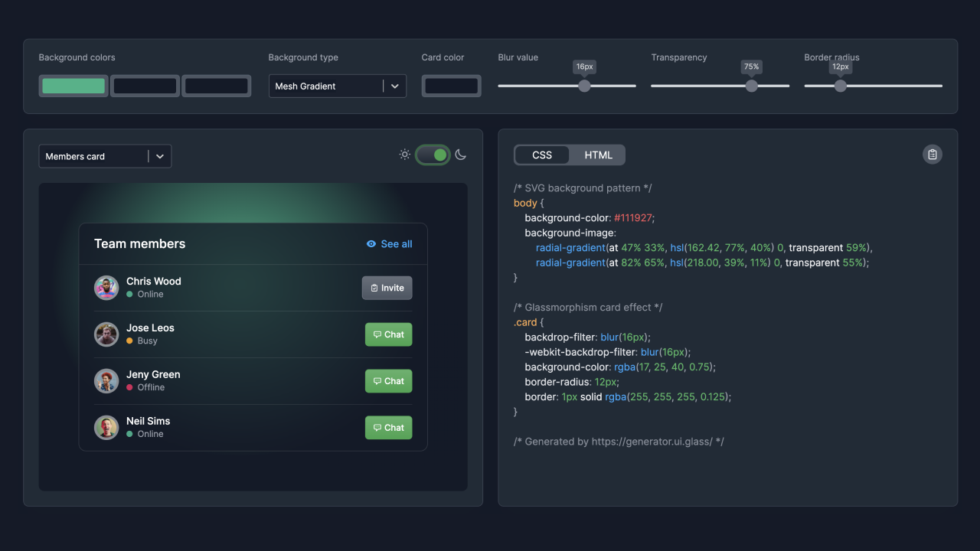Open the Background type Mesh Gradient dropdown
Image resolution: width=980 pixels, height=551 pixels.
[337, 86]
